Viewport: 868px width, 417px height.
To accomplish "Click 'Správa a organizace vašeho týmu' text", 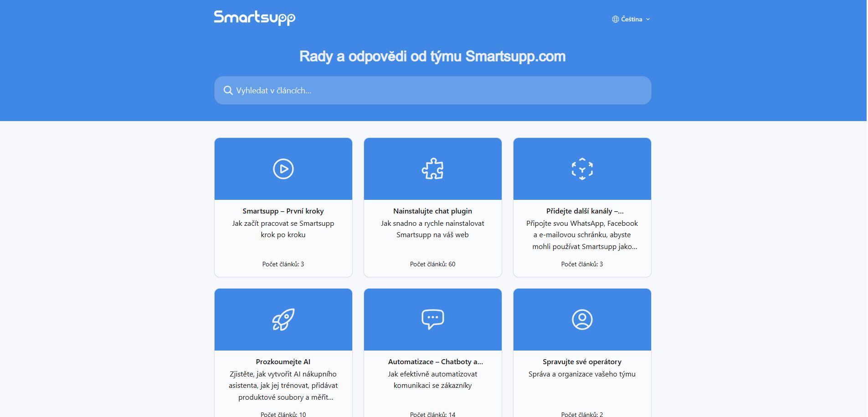I will point(582,374).
